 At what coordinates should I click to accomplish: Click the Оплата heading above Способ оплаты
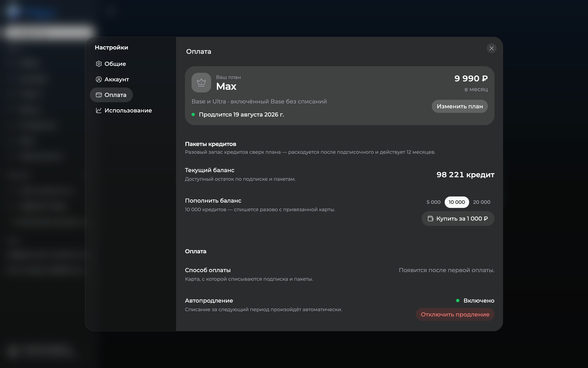point(196,251)
